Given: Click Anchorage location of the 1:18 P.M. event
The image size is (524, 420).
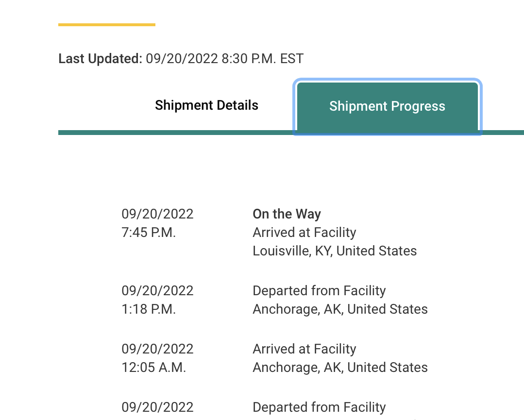Looking at the screenshot, I should click(340, 309).
